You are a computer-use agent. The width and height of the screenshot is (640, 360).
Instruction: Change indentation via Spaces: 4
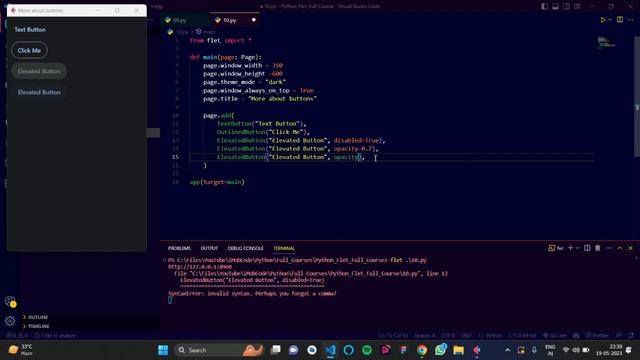click(424, 336)
